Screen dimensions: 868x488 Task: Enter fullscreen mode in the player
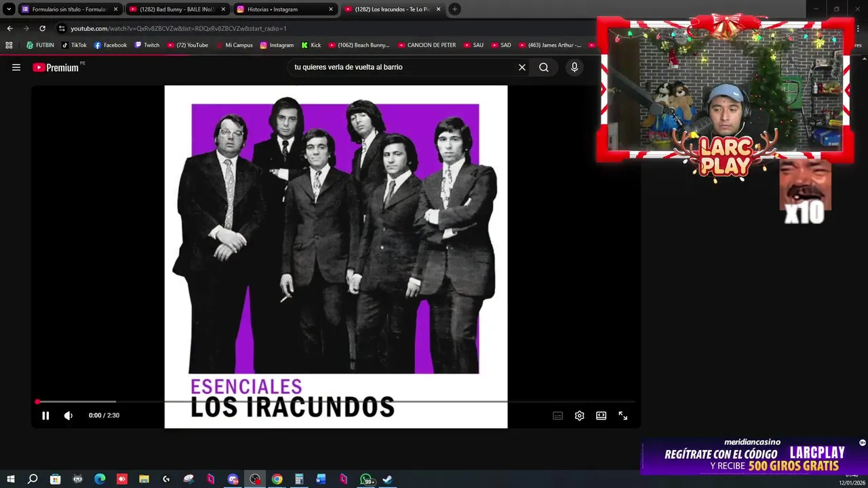tap(623, 415)
